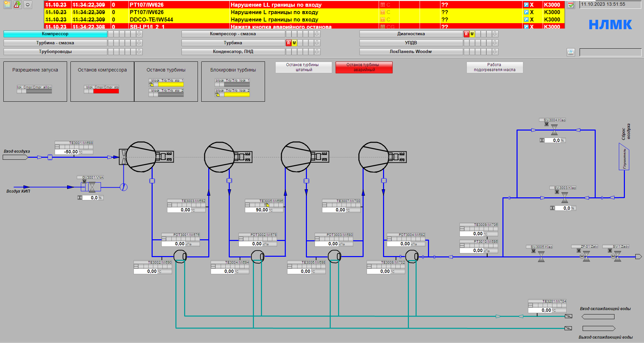Screen dimensions: 644x343
Task: Click the red Останов турбины аварийный button
Action: point(364,67)
